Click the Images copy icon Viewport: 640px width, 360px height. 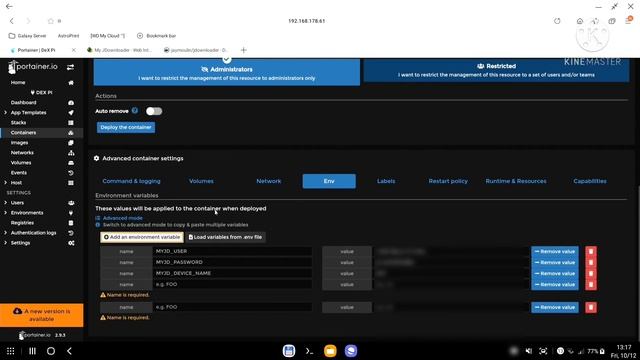[71, 143]
